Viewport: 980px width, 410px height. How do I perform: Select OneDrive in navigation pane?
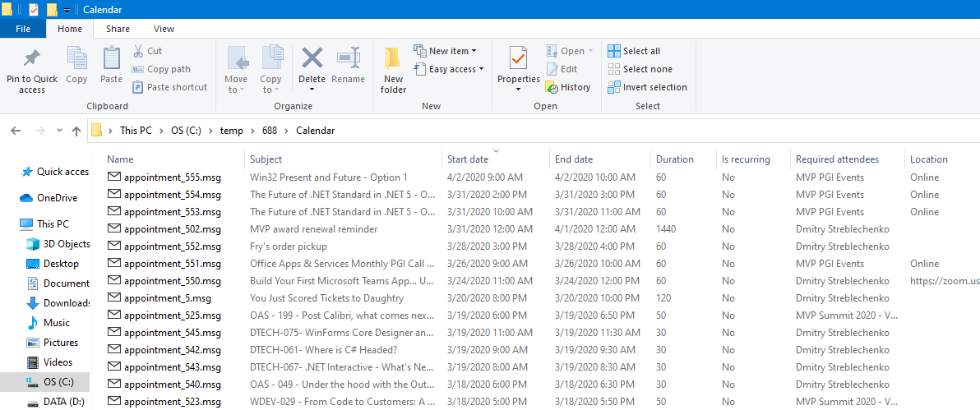(49, 198)
